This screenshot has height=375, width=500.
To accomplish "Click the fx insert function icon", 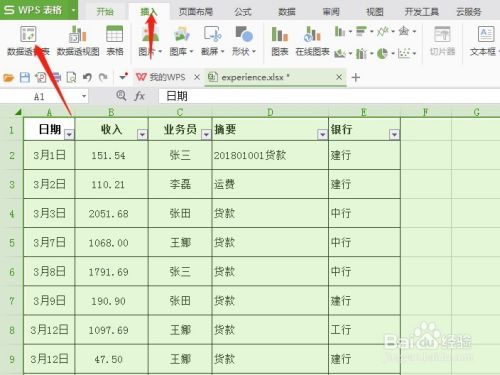I will (139, 96).
